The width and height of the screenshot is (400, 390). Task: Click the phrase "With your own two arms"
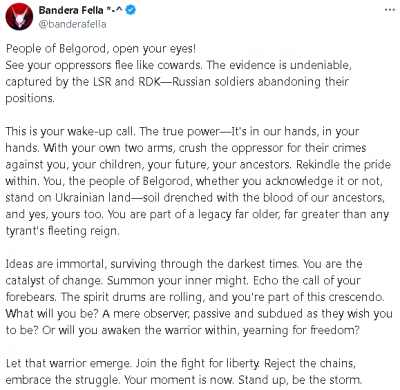pos(108,148)
